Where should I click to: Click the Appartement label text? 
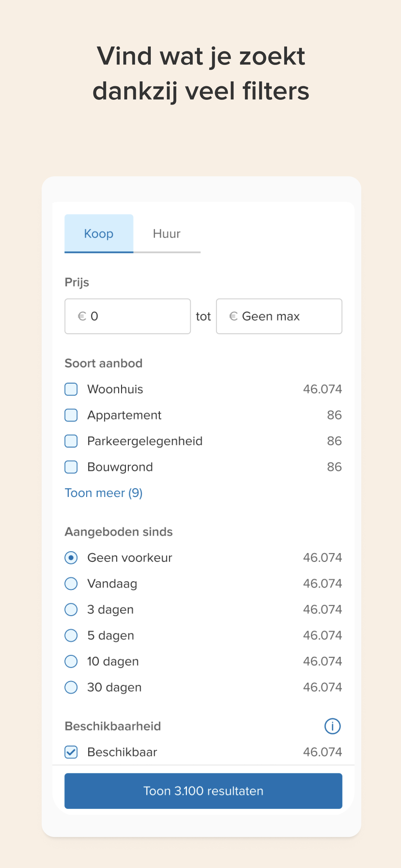point(124,416)
